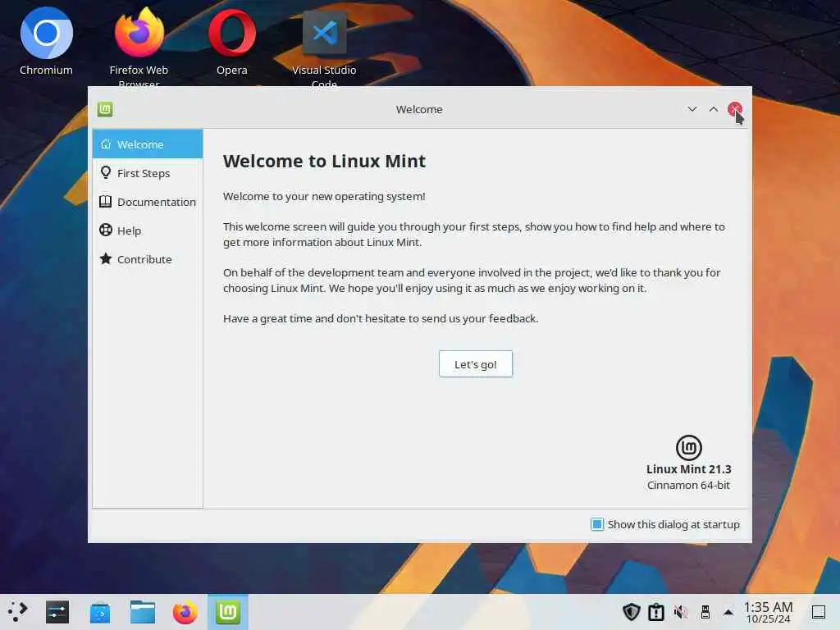
Task: Launch Firefox Web Browser from desktop
Action: (139, 46)
